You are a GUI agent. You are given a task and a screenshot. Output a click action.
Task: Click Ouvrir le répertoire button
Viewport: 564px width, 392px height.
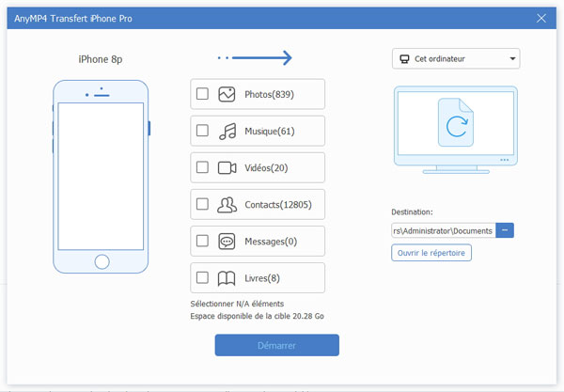431,253
